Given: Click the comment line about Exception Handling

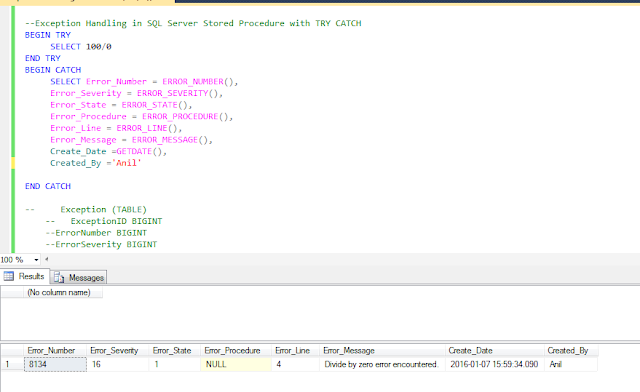Looking at the screenshot, I should [193, 23].
